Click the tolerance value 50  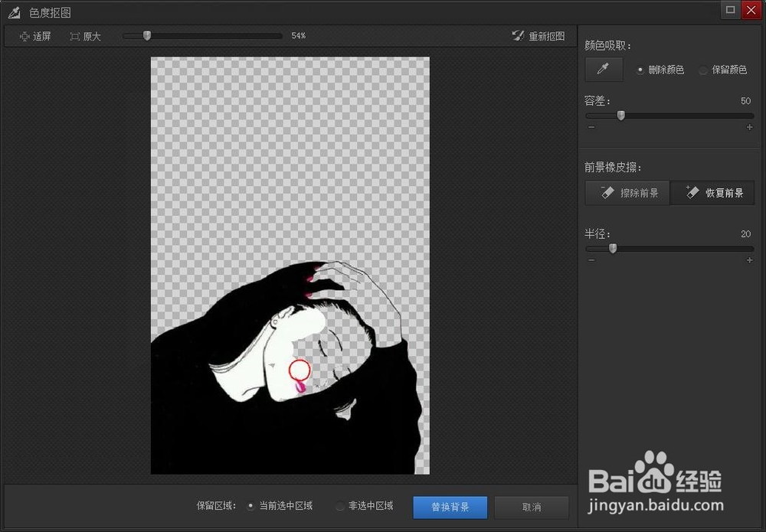(745, 101)
